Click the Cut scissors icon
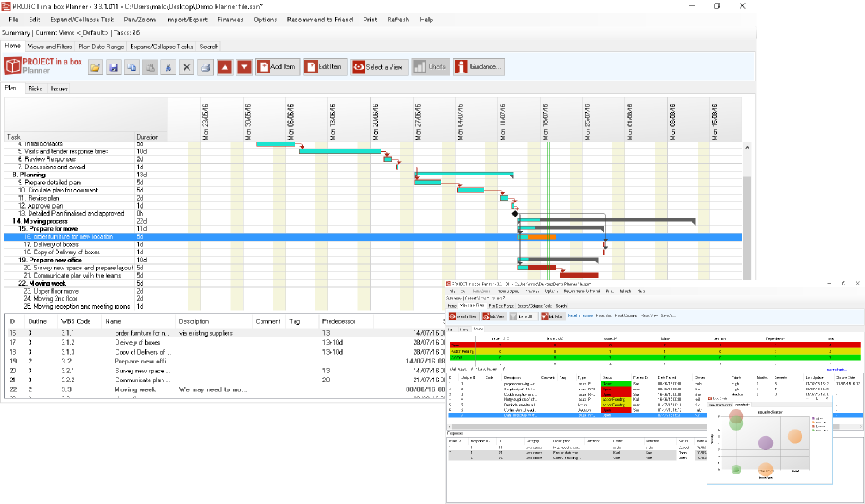The image size is (865, 504). (168, 67)
